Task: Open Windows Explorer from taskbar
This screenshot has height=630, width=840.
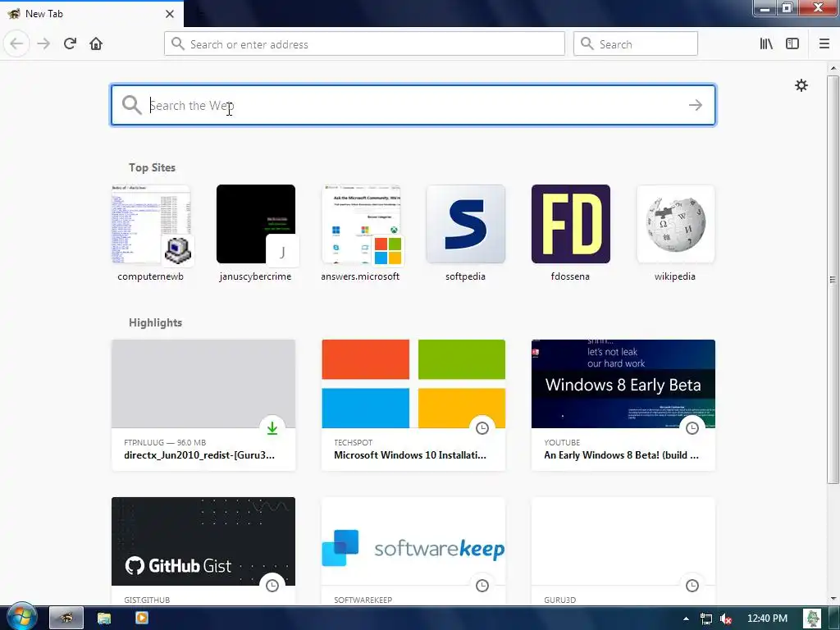Action: click(x=104, y=618)
